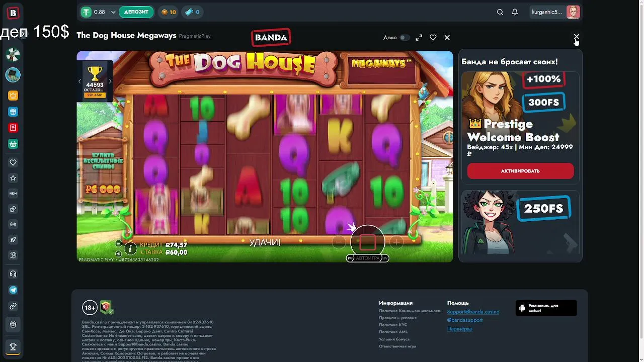644x362 pixels.
Task: Open the rocket crash games icon
Action: tap(13, 240)
